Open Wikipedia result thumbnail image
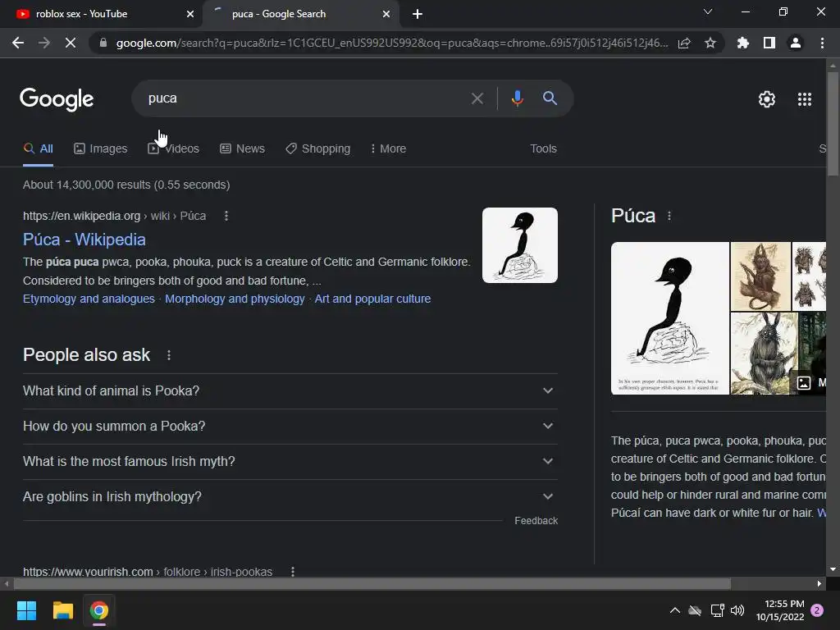Image resolution: width=840 pixels, height=630 pixels. [519, 245]
